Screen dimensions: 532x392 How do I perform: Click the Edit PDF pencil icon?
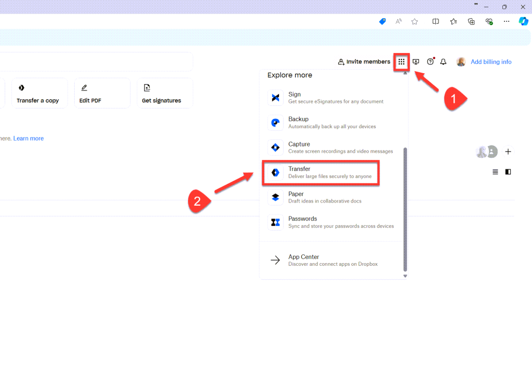pyautogui.click(x=84, y=88)
